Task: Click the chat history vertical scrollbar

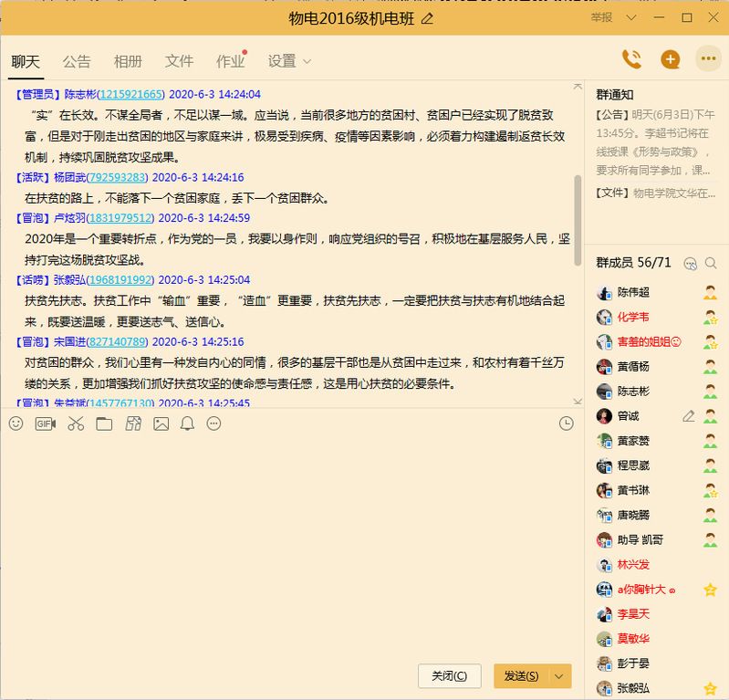Action: [578, 219]
